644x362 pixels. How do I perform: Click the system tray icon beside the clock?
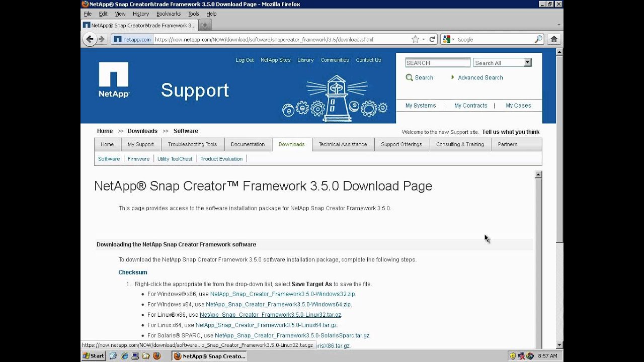530,356
